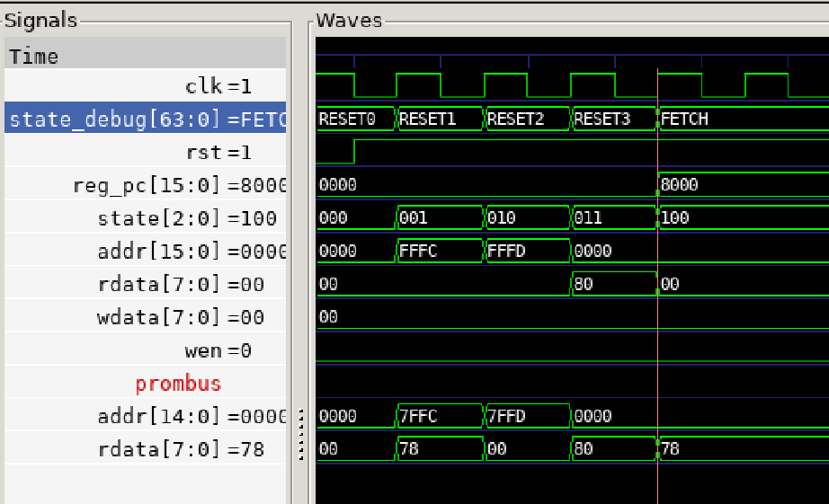Select the state[2:0] signal row
829x504 pixels.
click(146, 218)
